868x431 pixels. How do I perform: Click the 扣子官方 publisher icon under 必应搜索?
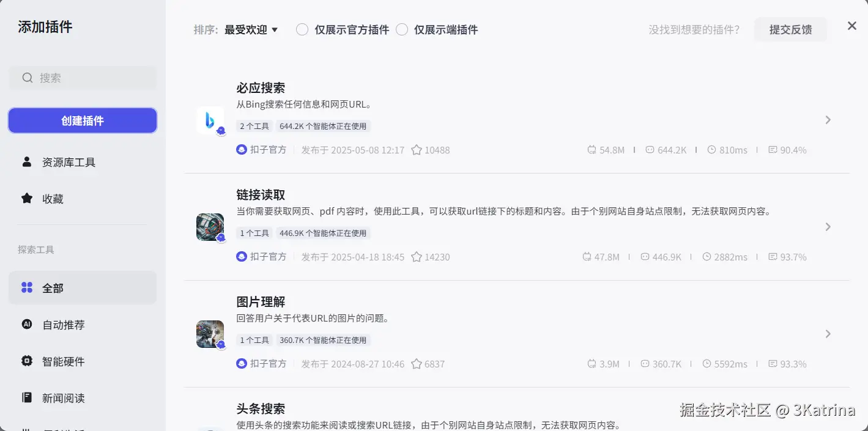pyautogui.click(x=242, y=150)
